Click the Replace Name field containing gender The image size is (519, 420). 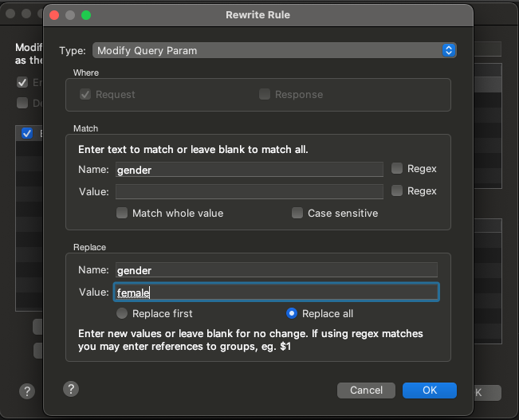276,270
